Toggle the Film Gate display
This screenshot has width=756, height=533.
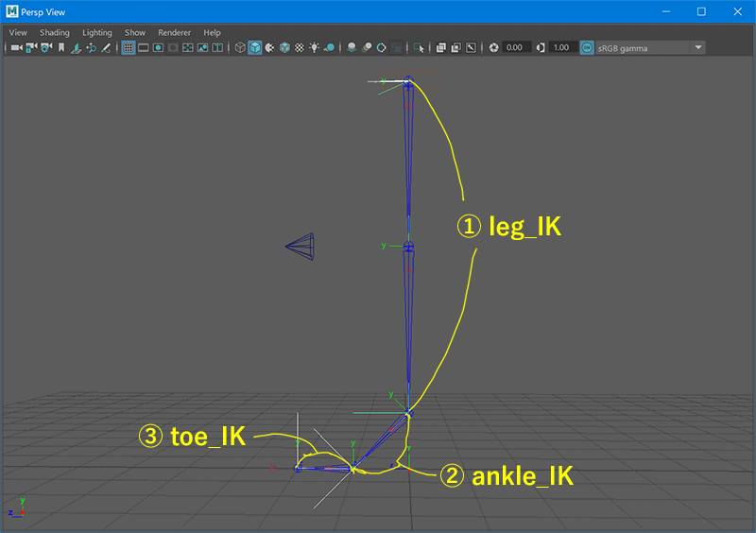(x=144, y=48)
